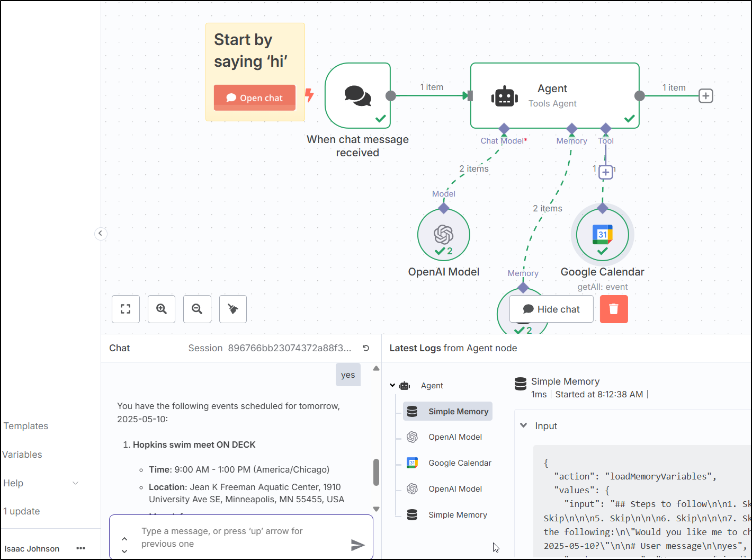Click the Simple Memory node on canvas
The image size is (752, 560).
pos(523,313)
